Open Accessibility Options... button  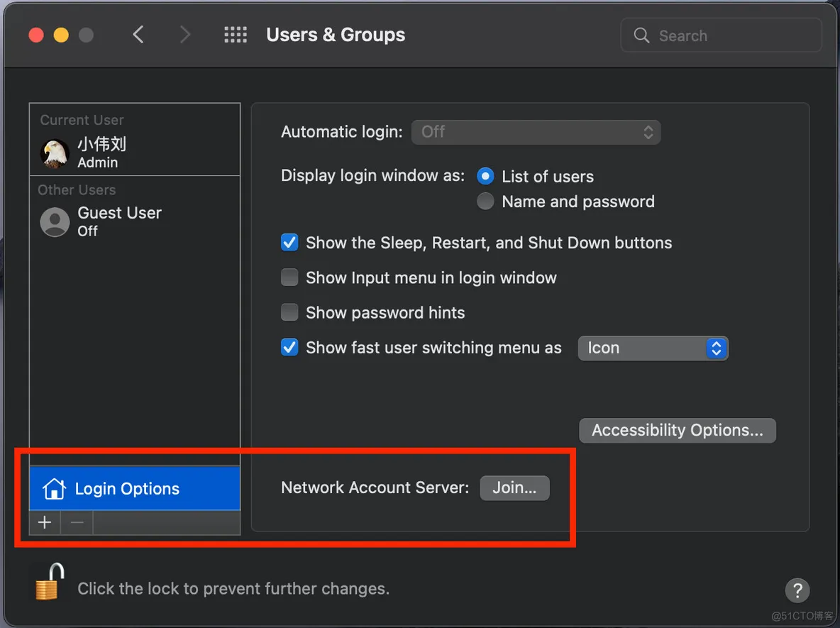[678, 430]
